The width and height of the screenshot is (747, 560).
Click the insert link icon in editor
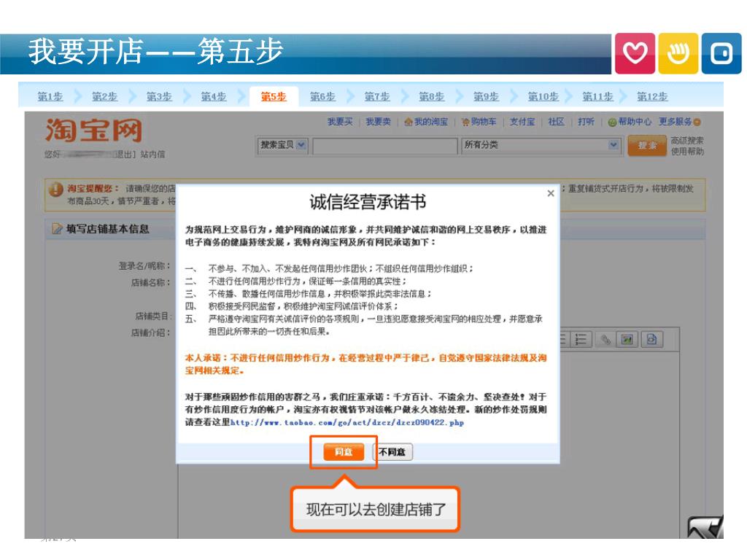click(605, 340)
